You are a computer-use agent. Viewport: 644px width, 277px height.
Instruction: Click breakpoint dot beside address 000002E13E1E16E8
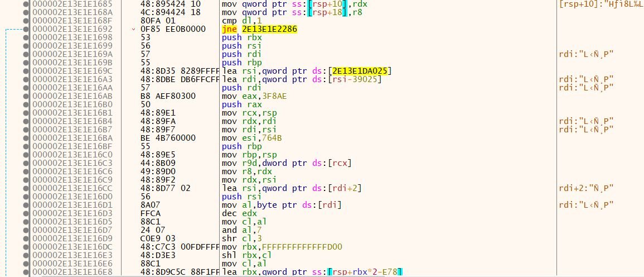26,271
